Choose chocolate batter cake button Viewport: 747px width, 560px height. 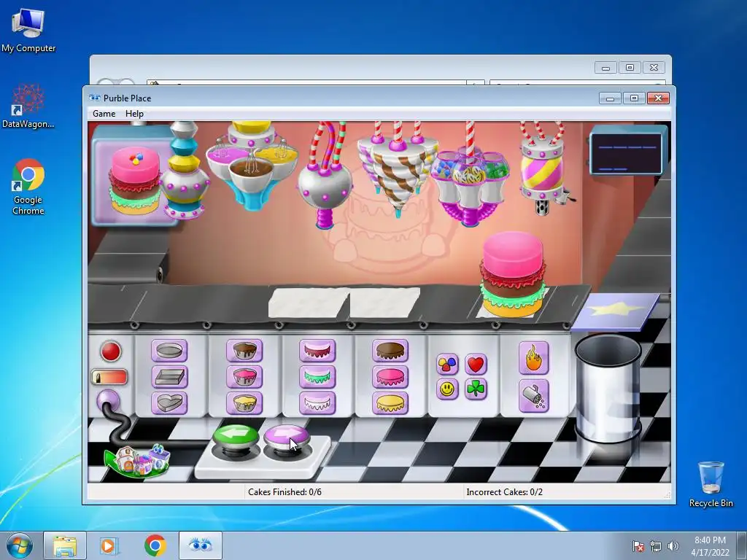click(244, 351)
